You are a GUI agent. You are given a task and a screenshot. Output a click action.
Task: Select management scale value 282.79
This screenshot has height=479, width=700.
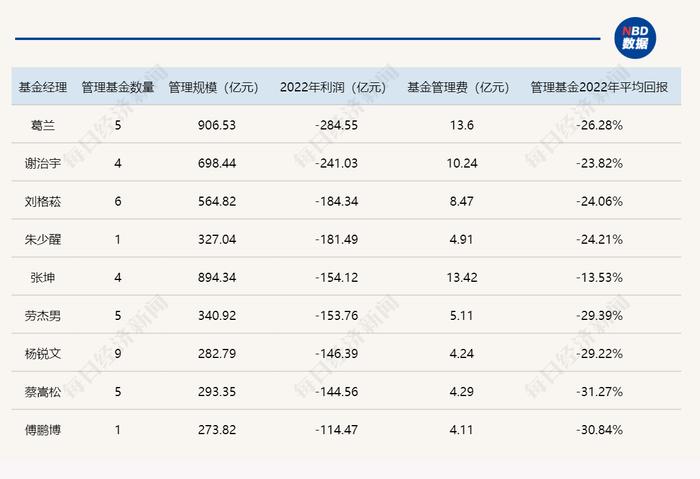[x=217, y=354]
